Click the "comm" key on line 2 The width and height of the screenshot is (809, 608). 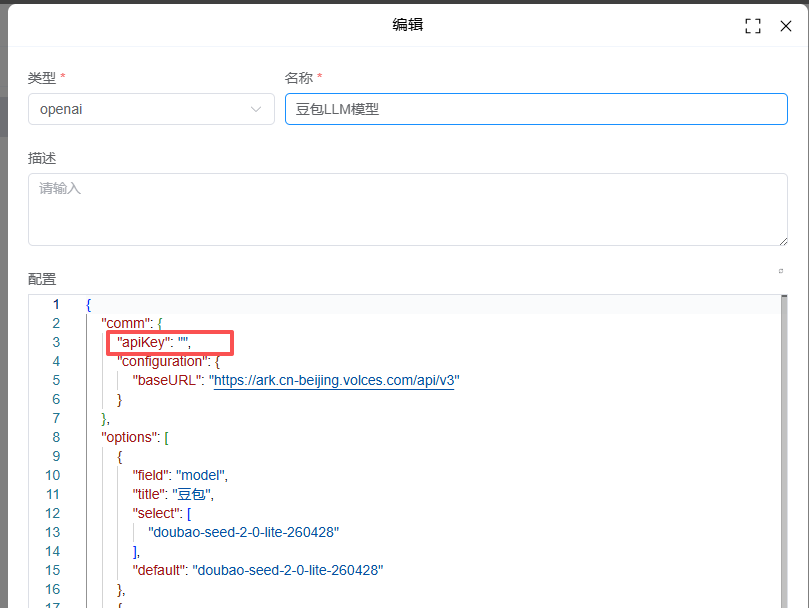(126, 323)
